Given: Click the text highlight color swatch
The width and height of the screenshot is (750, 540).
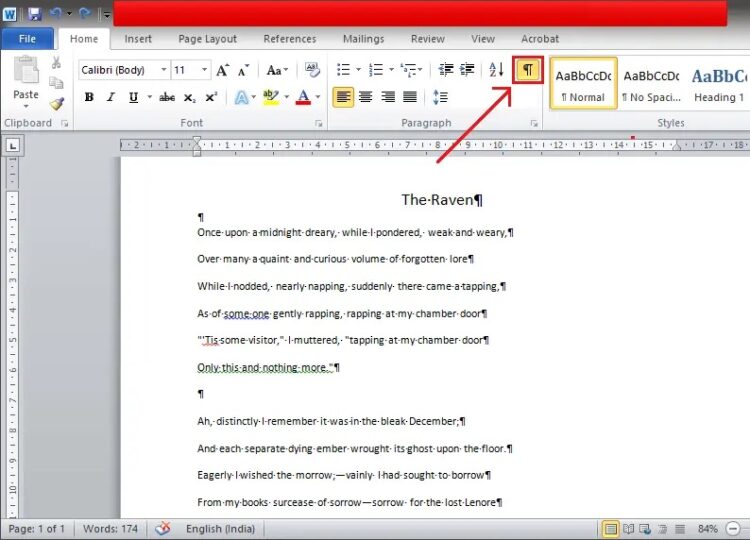Looking at the screenshot, I should 270,97.
